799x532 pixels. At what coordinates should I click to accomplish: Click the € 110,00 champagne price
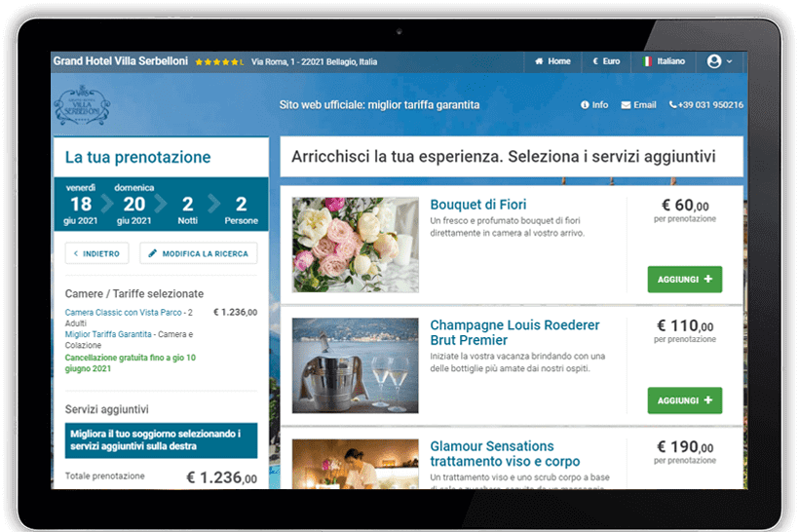(x=685, y=325)
